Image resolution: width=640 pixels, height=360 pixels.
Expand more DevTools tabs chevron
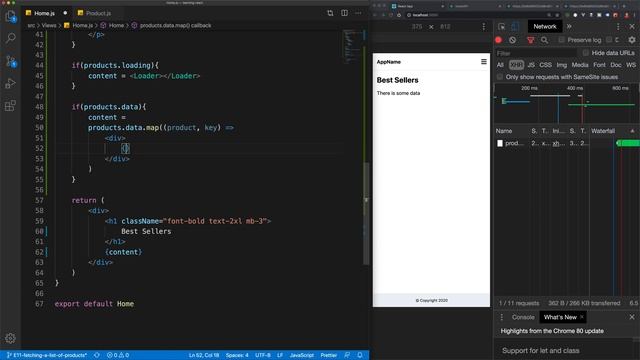tap(569, 27)
